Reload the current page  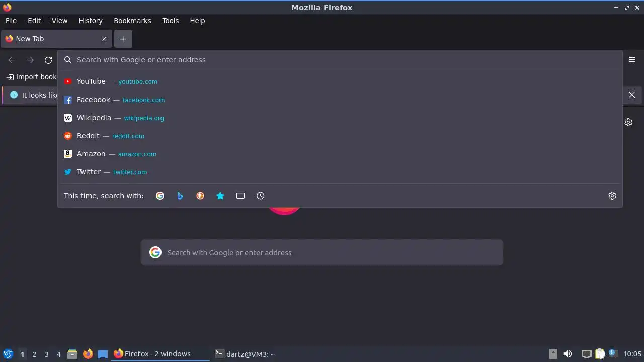[x=48, y=60]
